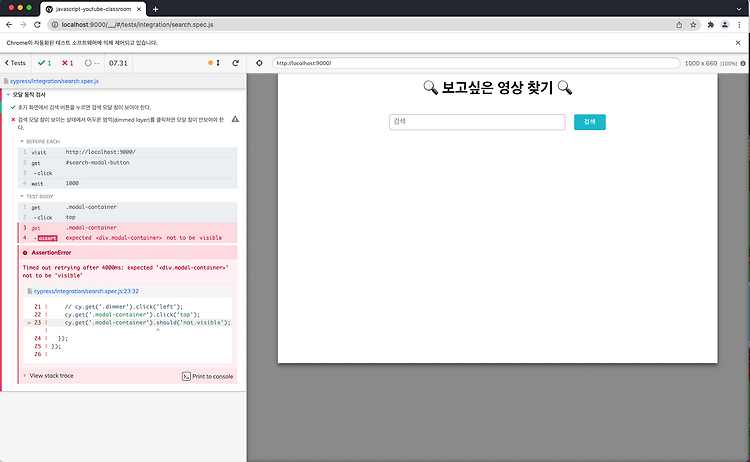Close the javascript-youtube-classroom tab

[139, 9]
